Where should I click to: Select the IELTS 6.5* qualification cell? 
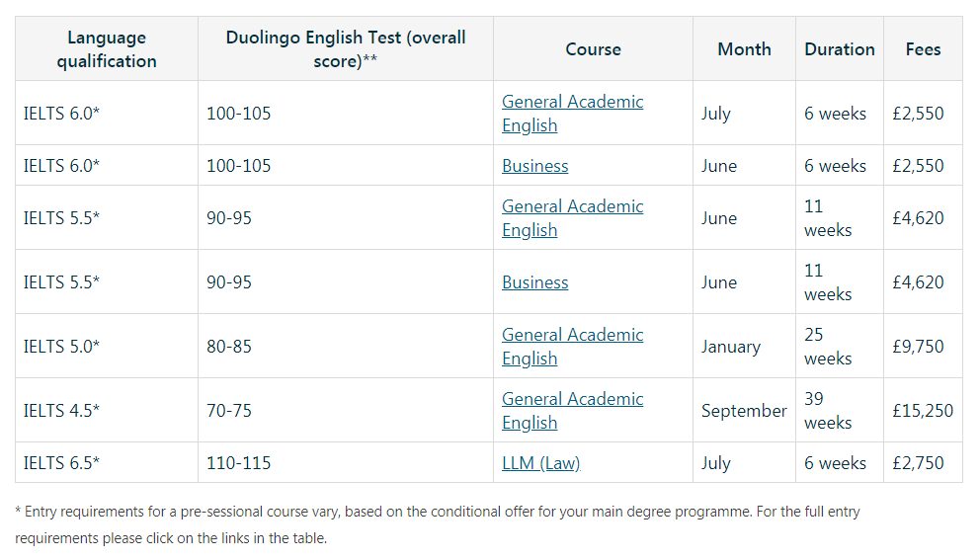point(61,463)
